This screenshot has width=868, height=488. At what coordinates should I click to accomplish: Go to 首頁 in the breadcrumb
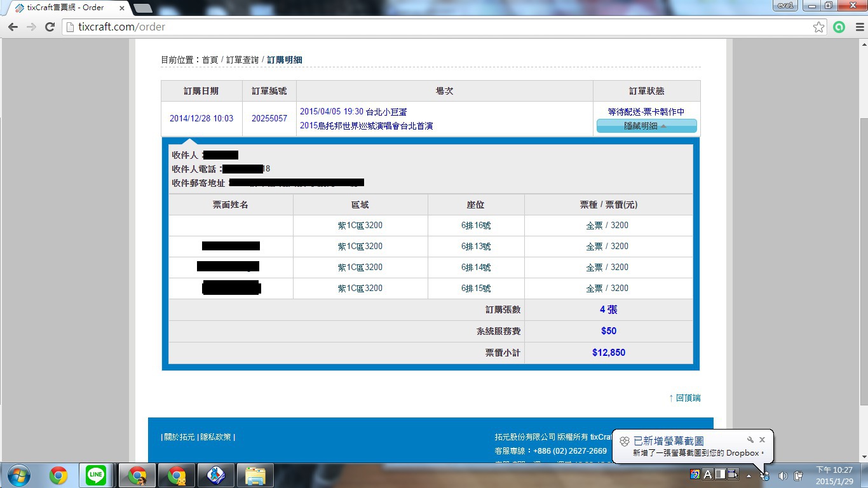(x=210, y=60)
